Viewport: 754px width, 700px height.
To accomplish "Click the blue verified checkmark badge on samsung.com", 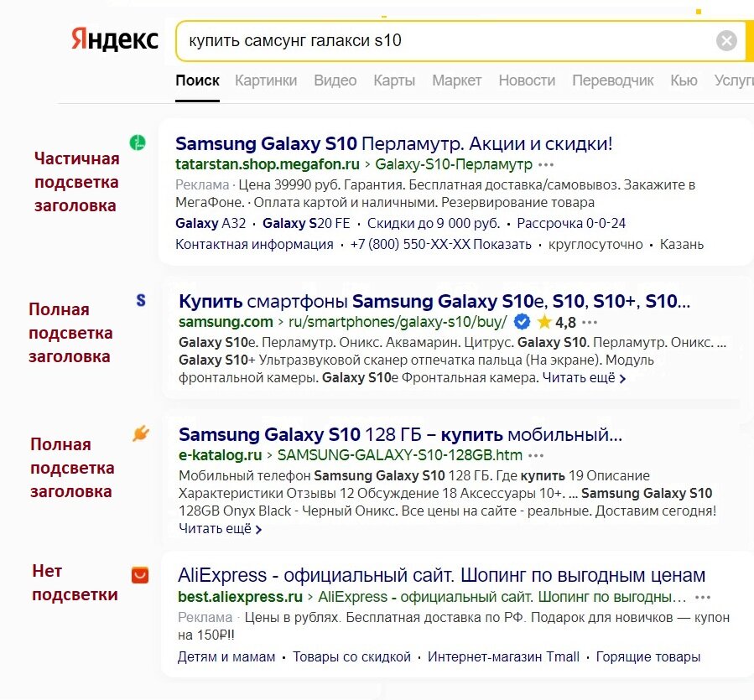I will [522, 322].
